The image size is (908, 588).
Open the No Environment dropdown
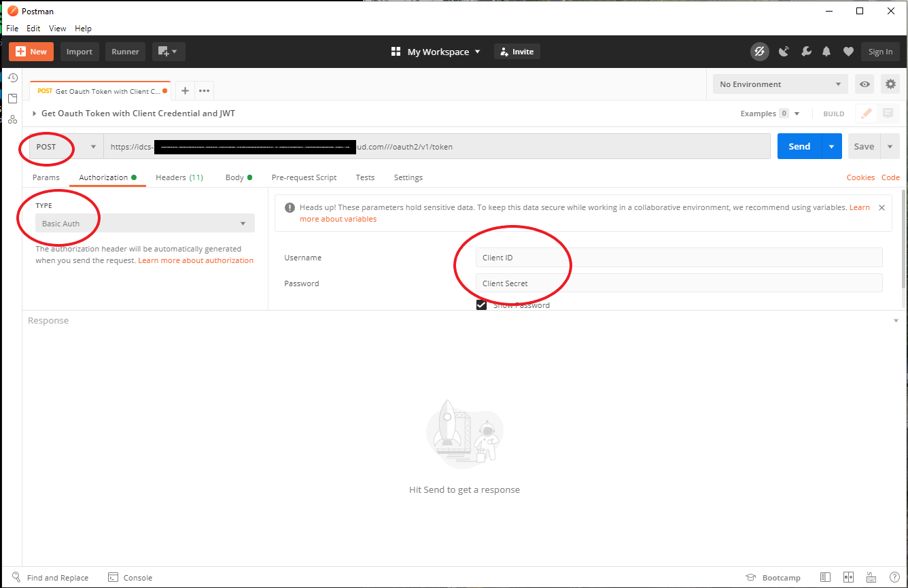[780, 84]
